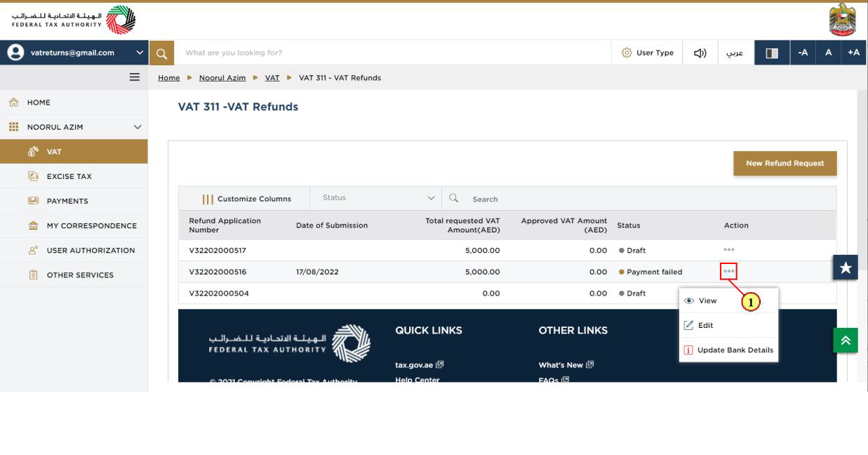Click the user avatar icon beside vatreturns@gmail.com

tap(15, 53)
